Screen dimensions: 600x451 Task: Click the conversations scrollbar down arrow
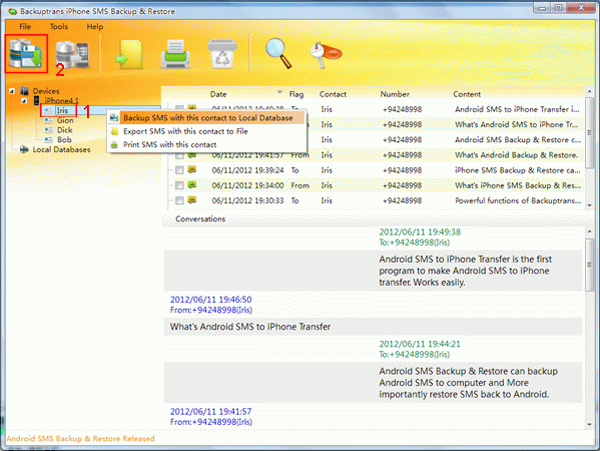click(x=589, y=424)
